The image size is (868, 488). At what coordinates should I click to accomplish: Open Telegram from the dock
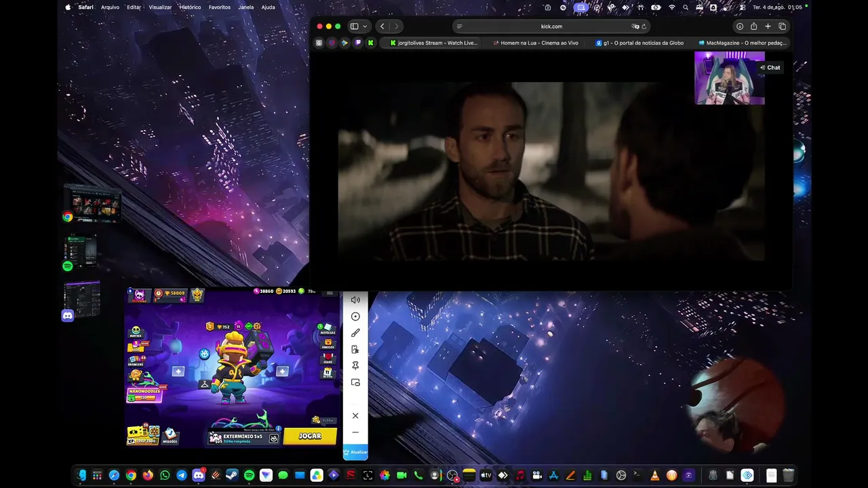182,475
